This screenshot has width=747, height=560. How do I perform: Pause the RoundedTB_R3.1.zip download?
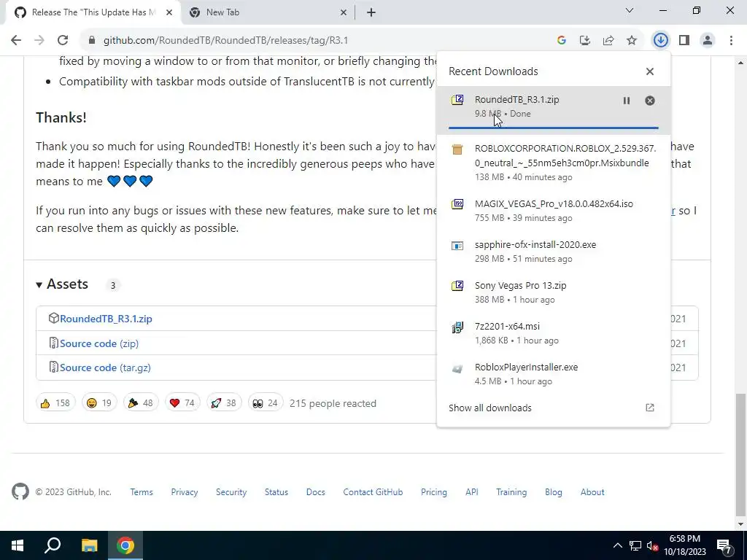pos(627,101)
